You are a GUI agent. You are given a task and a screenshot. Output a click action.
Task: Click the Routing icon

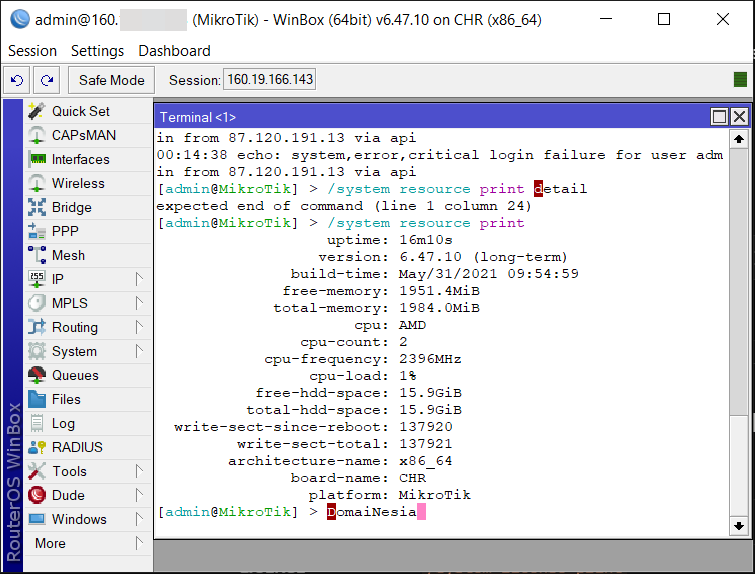pos(37,327)
